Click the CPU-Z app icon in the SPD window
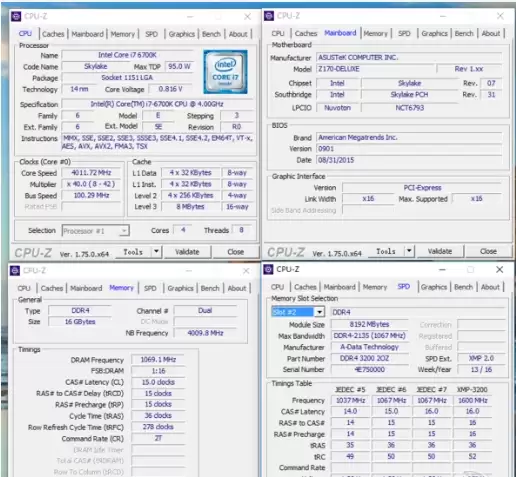 [x=268, y=269]
